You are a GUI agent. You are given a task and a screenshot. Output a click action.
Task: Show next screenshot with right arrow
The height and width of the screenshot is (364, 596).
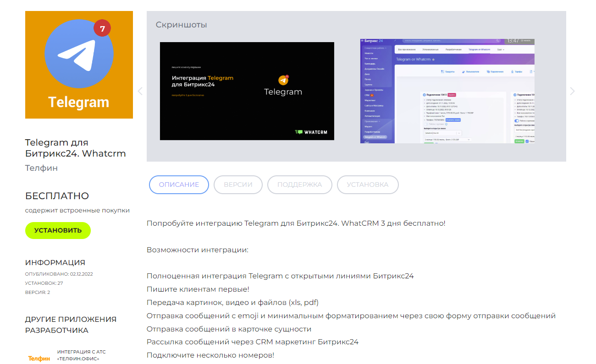click(572, 91)
